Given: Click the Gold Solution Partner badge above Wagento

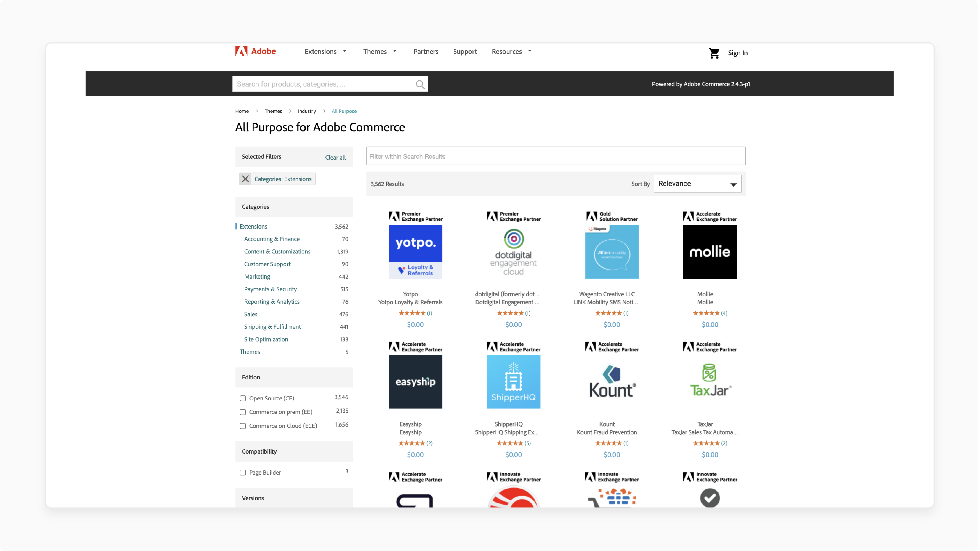Looking at the screenshot, I should tap(611, 217).
